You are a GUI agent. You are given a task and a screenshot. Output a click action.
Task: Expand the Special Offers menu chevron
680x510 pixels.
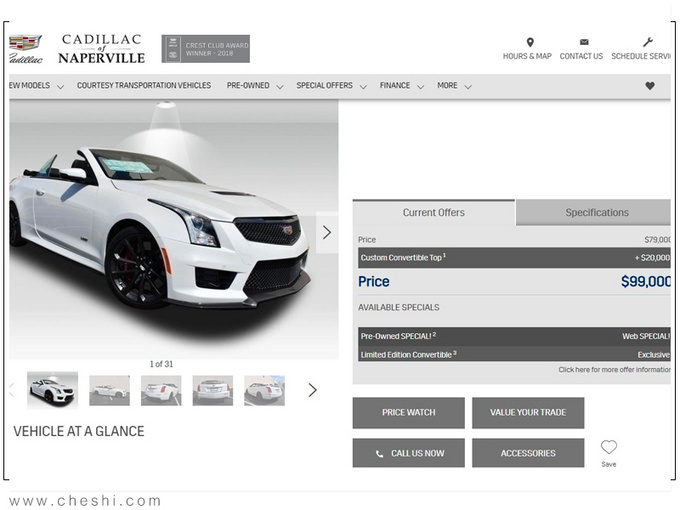pos(363,87)
